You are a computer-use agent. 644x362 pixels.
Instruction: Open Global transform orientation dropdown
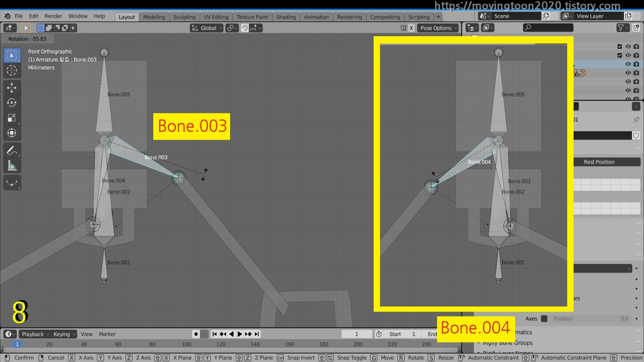207,28
